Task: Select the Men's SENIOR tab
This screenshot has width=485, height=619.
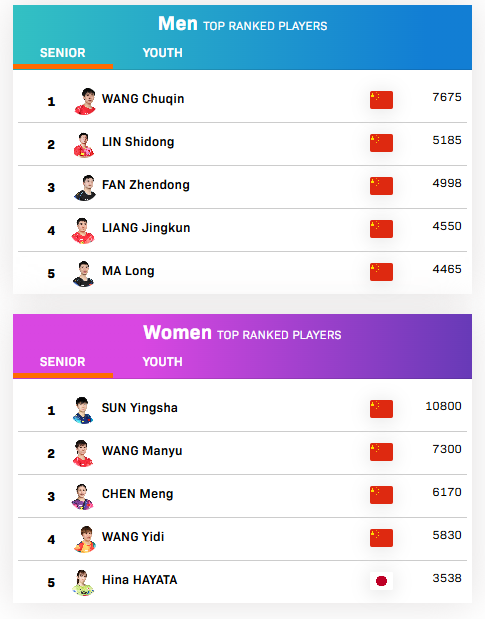Action: pos(62,53)
